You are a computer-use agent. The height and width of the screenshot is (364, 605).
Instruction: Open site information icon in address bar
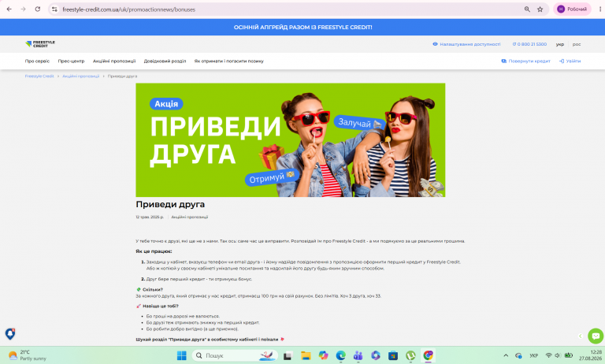point(54,9)
